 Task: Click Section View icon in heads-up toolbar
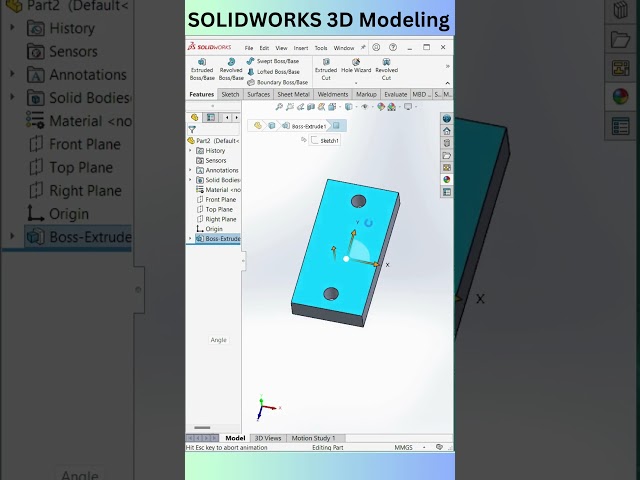point(311,107)
